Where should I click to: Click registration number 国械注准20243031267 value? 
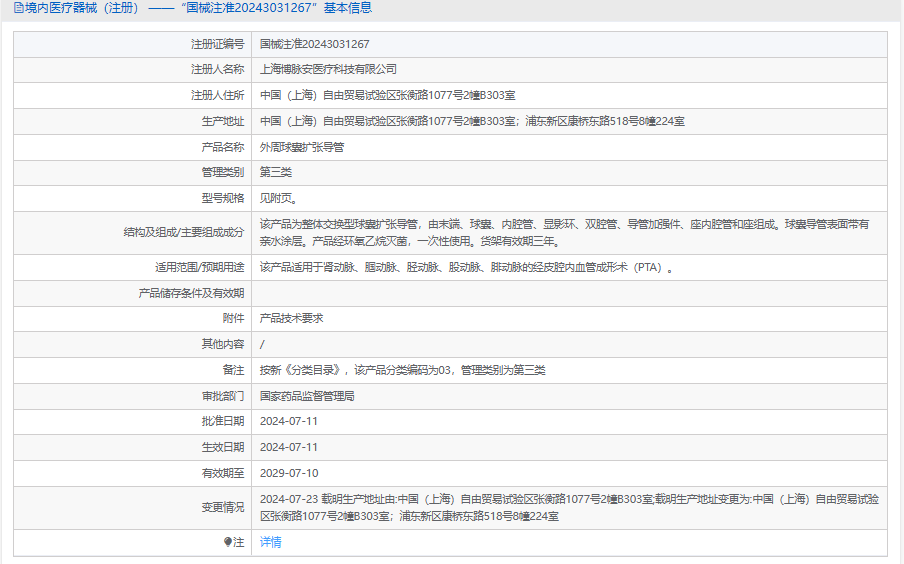[x=314, y=44]
